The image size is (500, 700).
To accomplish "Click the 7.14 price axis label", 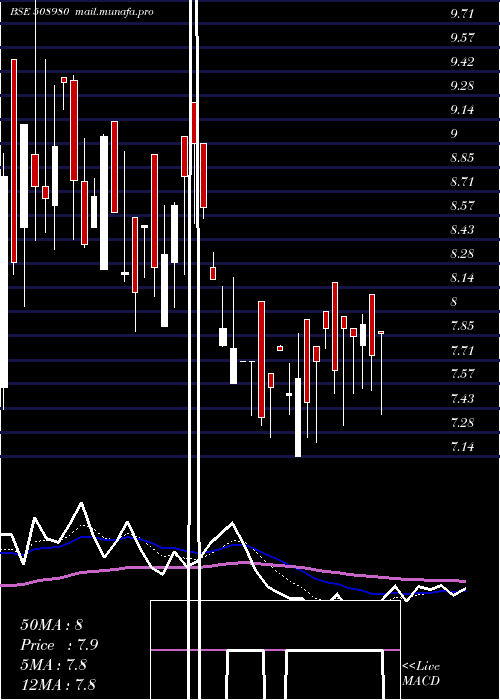I will point(462,446).
